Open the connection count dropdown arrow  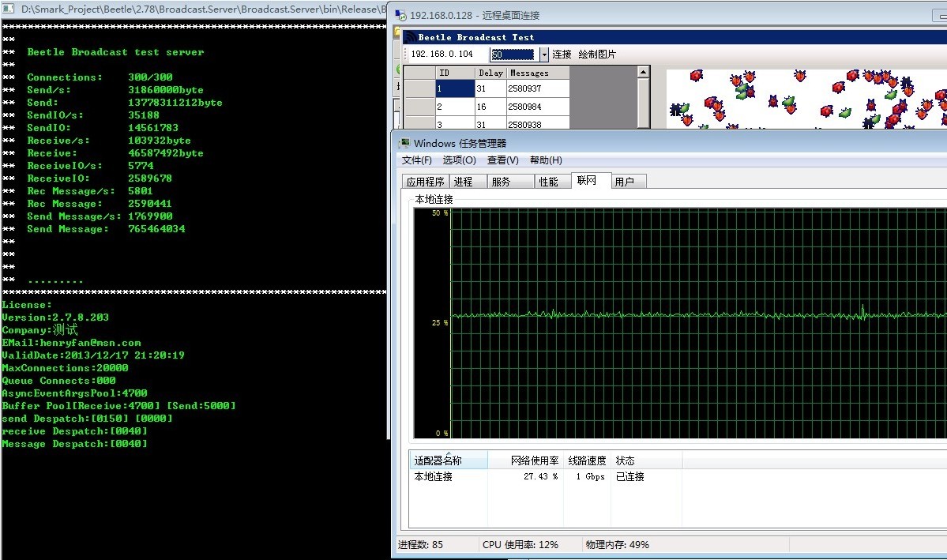pyautogui.click(x=543, y=54)
